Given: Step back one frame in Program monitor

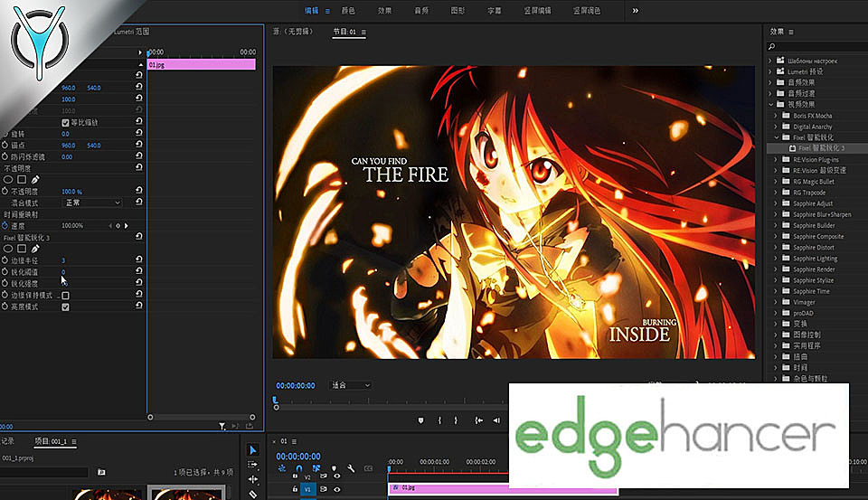Looking at the screenshot, I should click(x=496, y=420).
